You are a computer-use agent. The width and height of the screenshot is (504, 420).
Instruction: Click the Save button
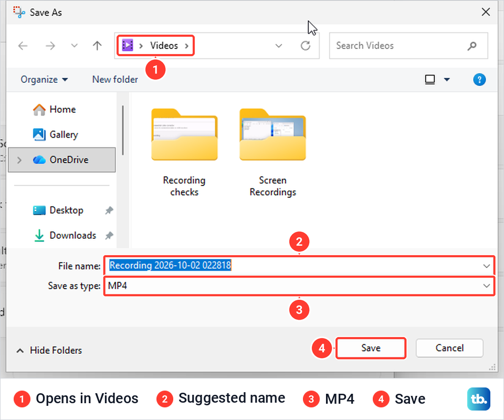click(371, 348)
